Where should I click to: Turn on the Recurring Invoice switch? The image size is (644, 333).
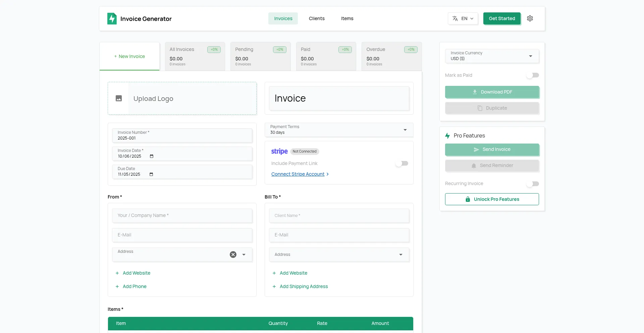click(x=533, y=184)
